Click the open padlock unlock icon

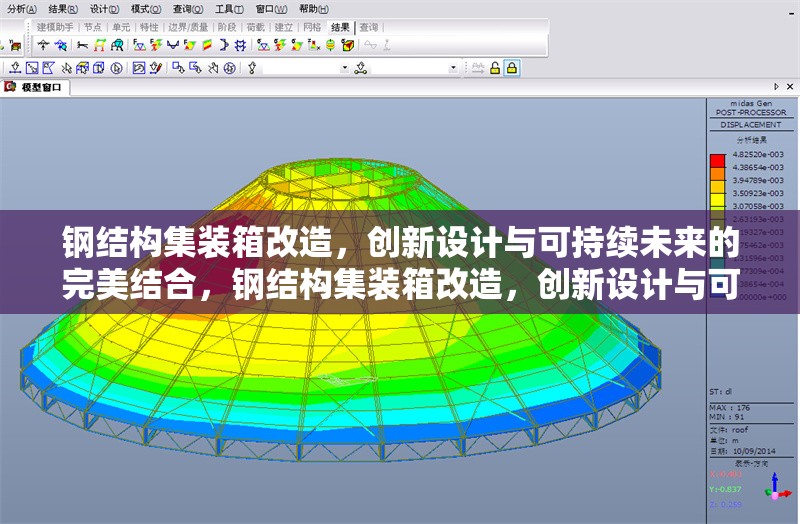pyautogui.click(x=494, y=68)
